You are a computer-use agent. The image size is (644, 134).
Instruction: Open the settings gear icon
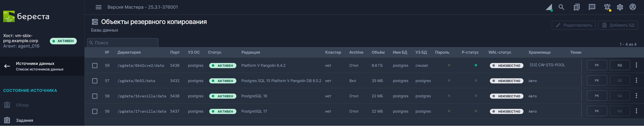tap(620, 7)
